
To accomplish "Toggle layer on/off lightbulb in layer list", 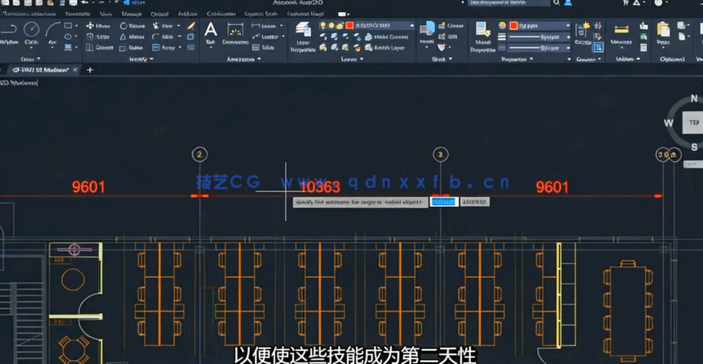I will (x=322, y=26).
